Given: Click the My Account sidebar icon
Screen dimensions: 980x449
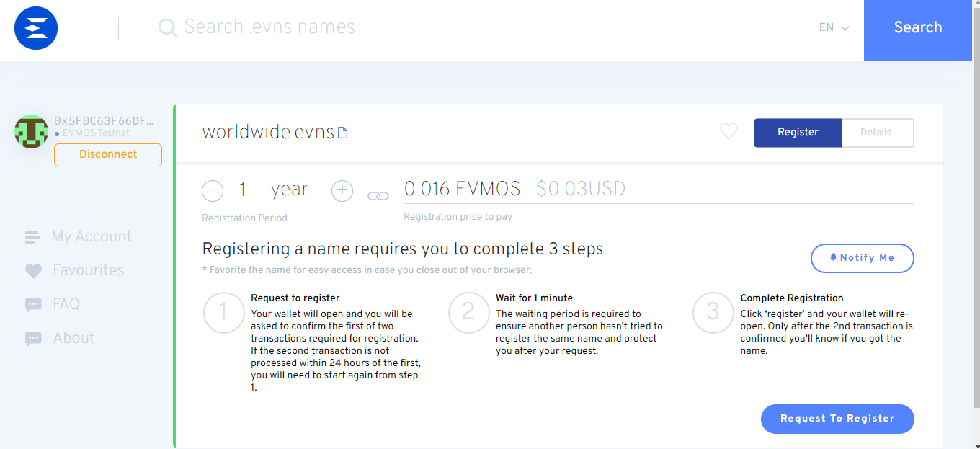Looking at the screenshot, I should coord(33,237).
